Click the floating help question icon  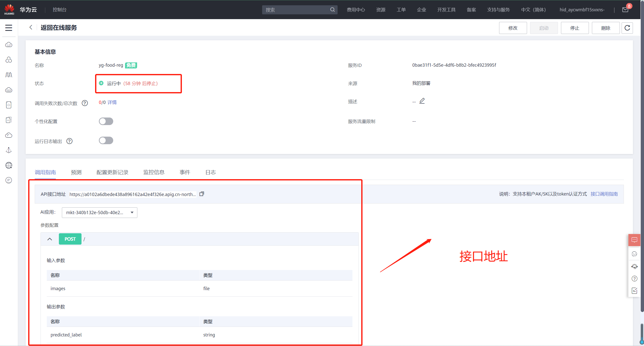pyautogui.click(x=634, y=279)
